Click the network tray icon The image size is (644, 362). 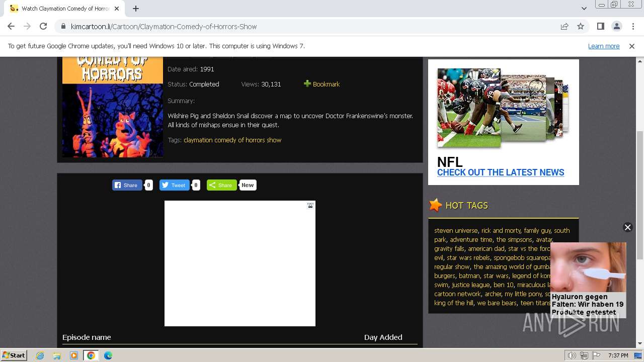pos(584,355)
